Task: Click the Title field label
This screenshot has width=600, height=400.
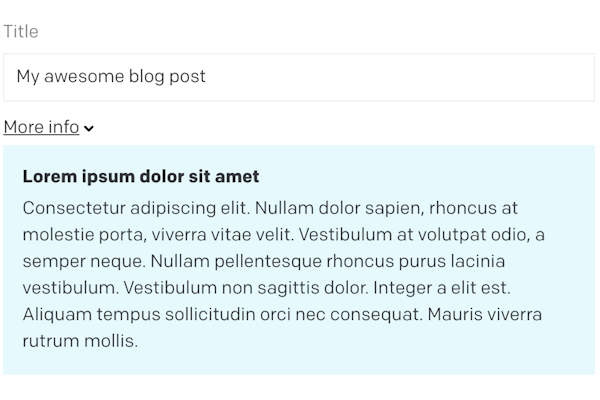Action: 21,32
